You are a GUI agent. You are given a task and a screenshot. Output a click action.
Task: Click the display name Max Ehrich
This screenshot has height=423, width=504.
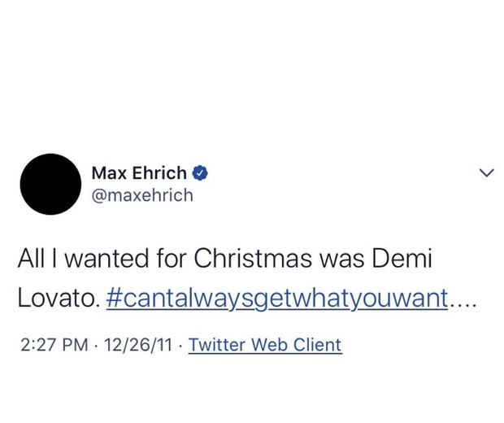tap(139, 172)
